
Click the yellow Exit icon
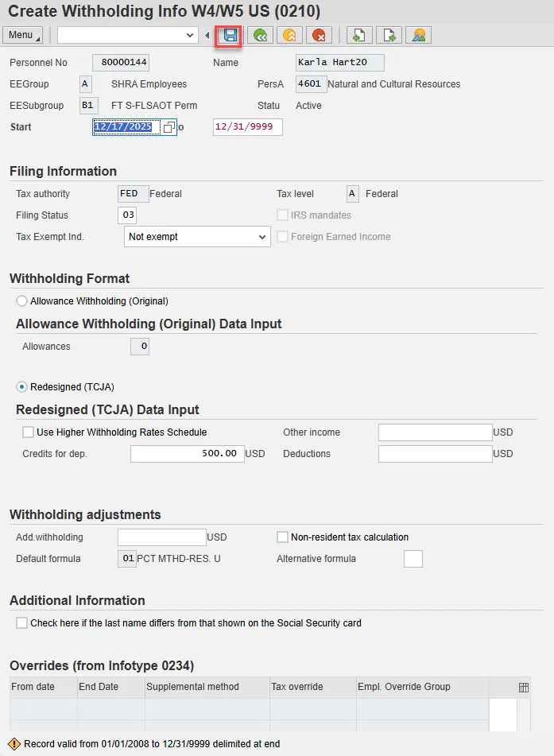pyautogui.click(x=289, y=35)
